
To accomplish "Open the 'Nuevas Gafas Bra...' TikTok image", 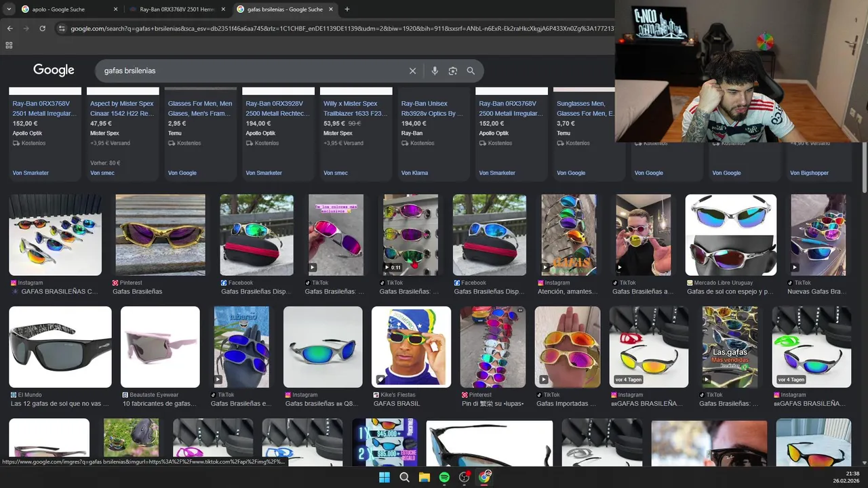I will (x=818, y=235).
